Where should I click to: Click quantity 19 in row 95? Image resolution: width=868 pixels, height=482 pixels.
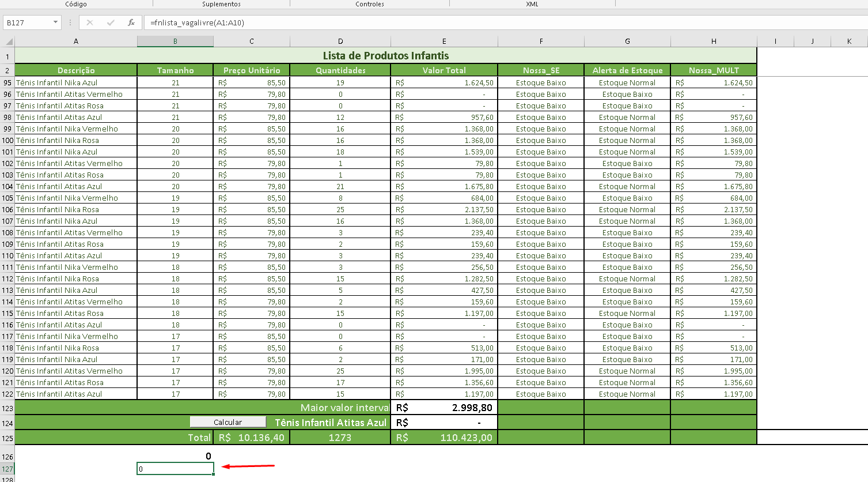coord(340,82)
